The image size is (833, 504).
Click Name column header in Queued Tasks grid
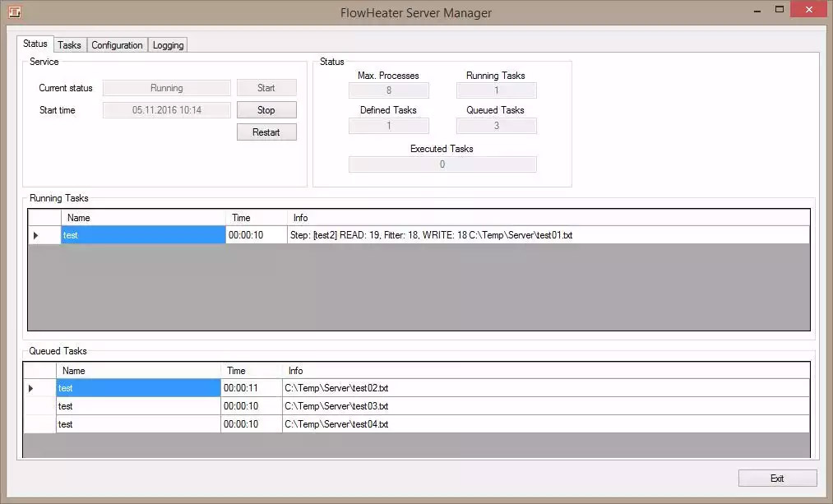(139, 371)
